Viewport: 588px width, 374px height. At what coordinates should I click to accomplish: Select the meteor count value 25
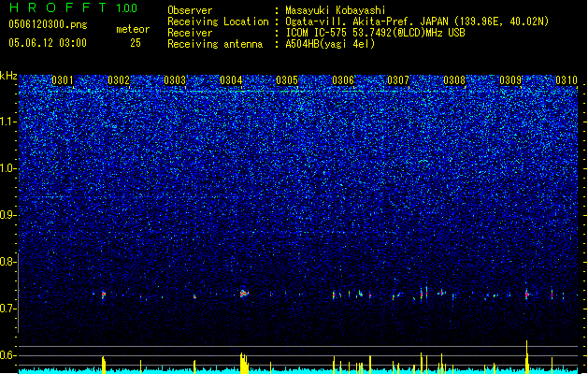136,43
